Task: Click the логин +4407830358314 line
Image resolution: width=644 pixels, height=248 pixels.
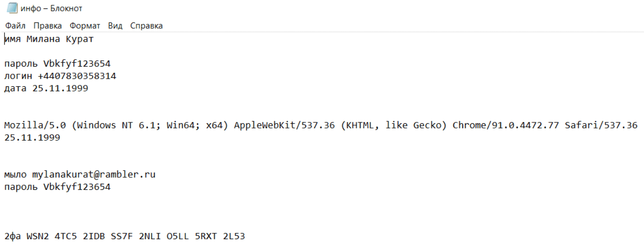Action: pos(60,76)
